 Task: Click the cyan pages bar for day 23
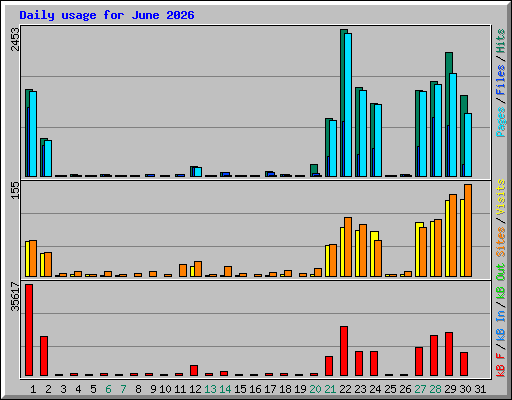363,133
